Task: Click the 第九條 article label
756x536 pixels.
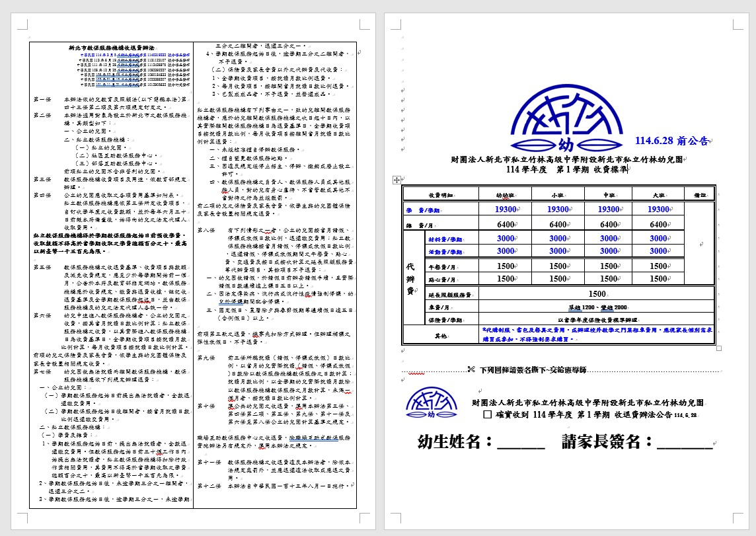Action: (206, 358)
